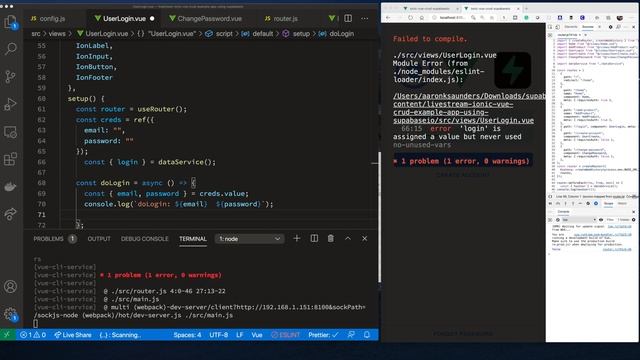Open a new browser tab

(x=527, y=8)
